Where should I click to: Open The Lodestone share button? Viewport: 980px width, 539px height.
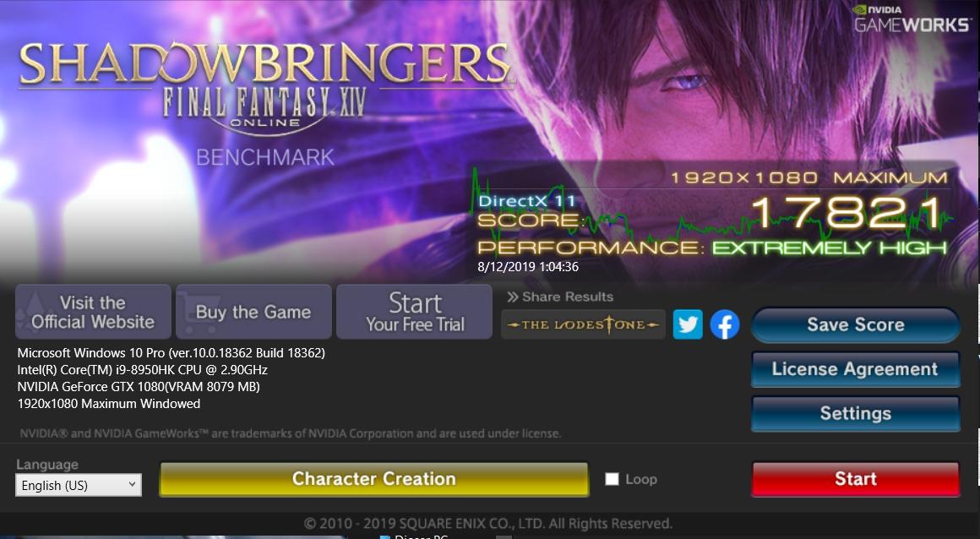(583, 324)
